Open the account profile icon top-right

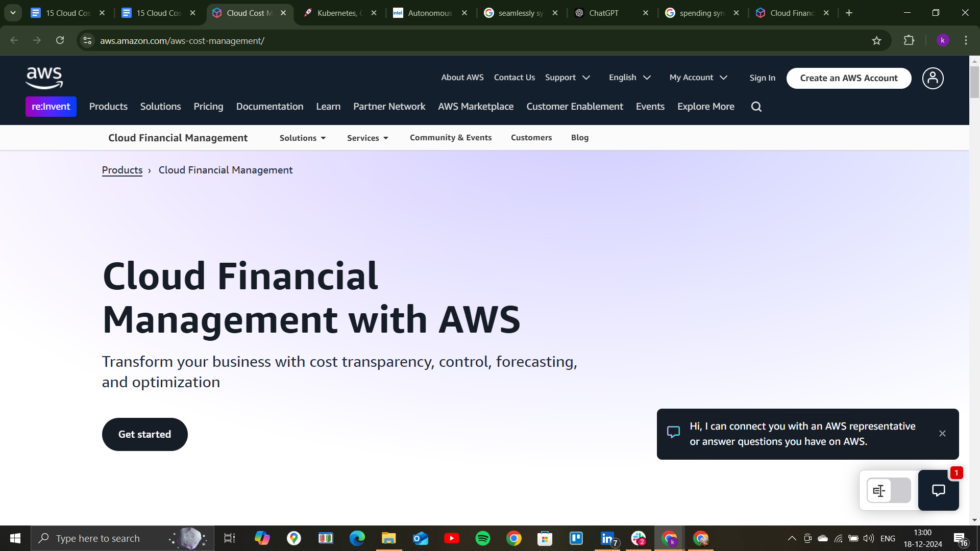tap(932, 78)
